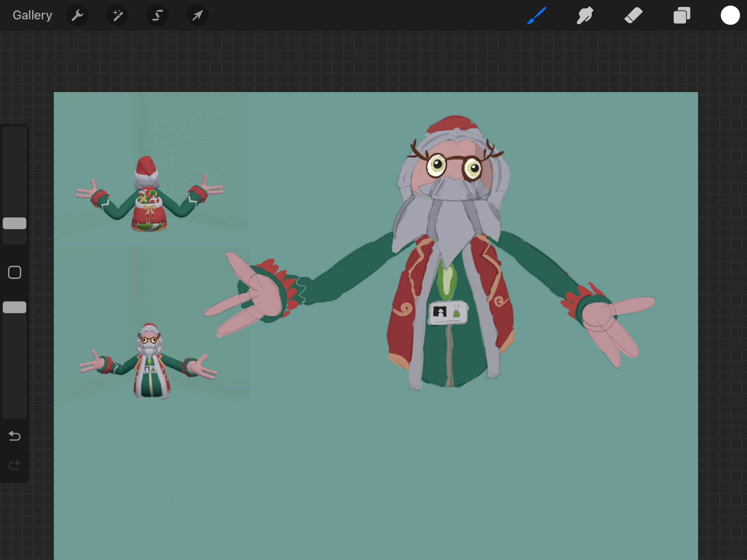747x560 pixels.
Task: Select the Eraser tool
Action: coord(634,15)
